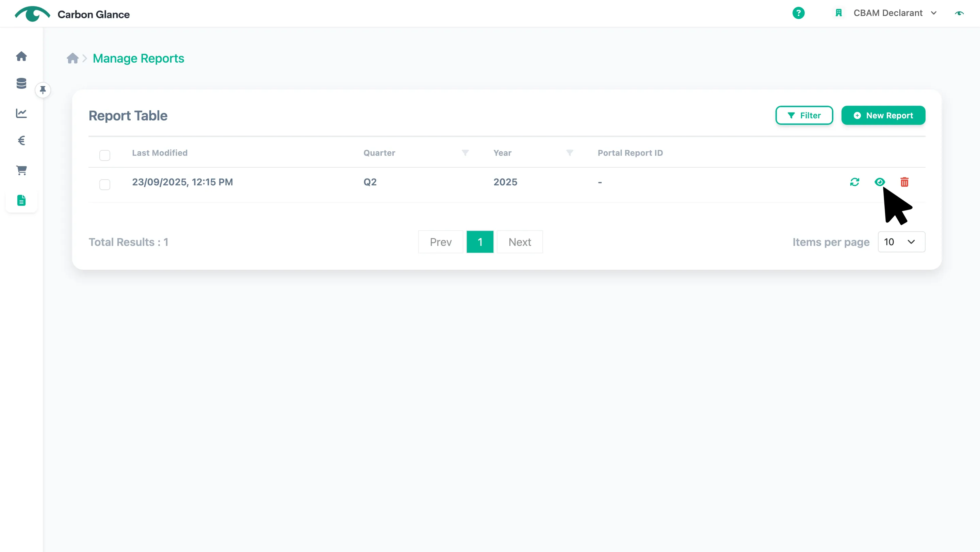View the Q2 2025 report with eye icon
This screenshot has height=552, width=980.
tap(879, 182)
